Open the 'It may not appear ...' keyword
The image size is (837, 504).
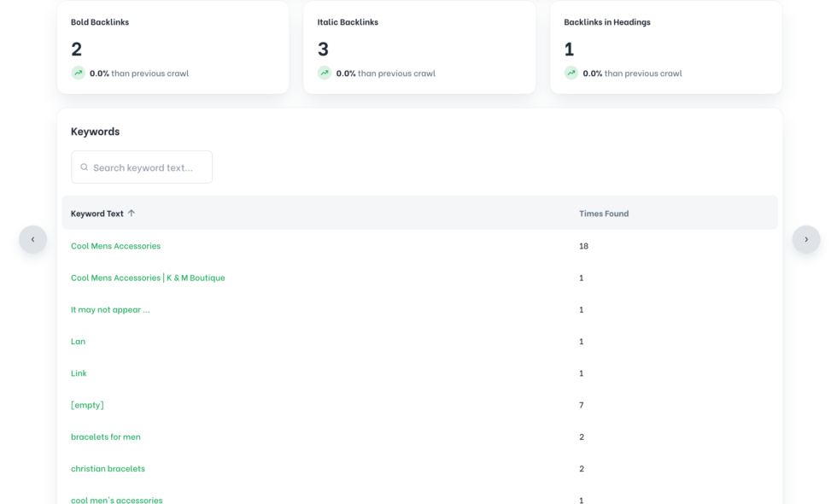click(x=110, y=309)
